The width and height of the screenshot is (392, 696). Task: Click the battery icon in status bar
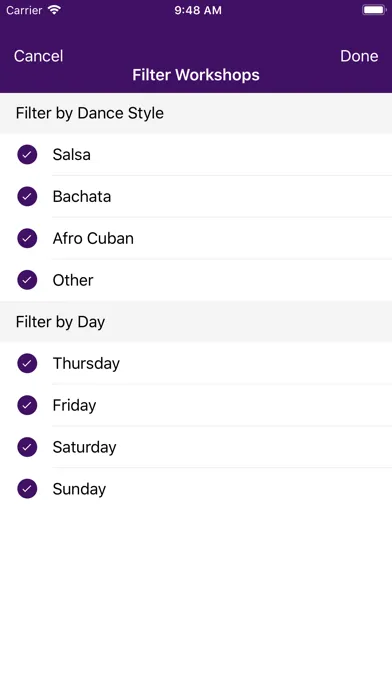(x=374, y=10)
